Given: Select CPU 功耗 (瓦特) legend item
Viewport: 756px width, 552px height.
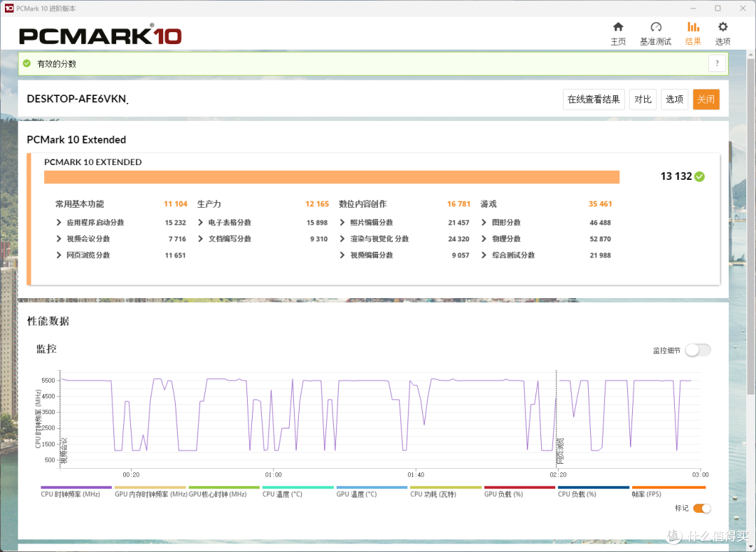Looking at the screenshot, I should 445,492.
